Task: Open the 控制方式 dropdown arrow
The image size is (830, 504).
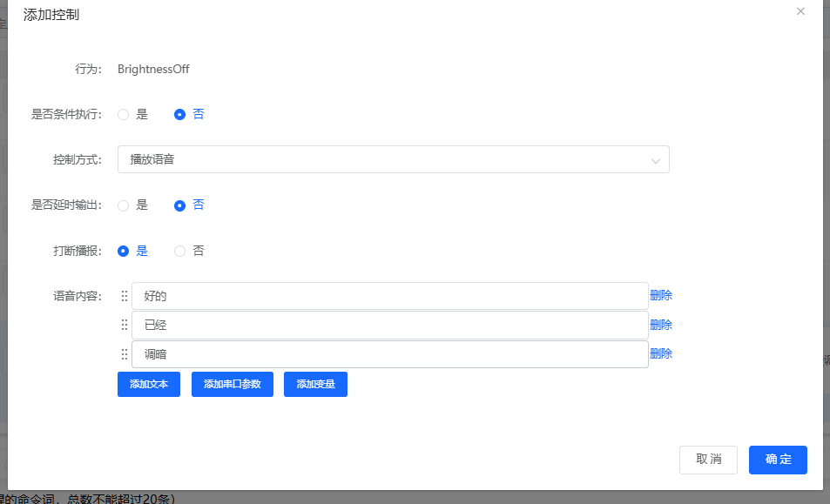Action: (656, 160)
